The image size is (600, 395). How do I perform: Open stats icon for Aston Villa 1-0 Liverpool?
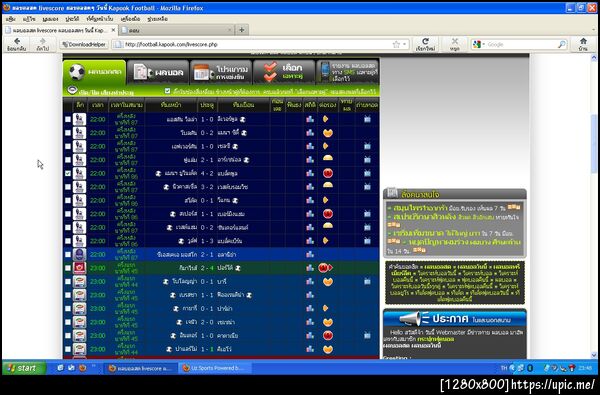click(310, 119)
